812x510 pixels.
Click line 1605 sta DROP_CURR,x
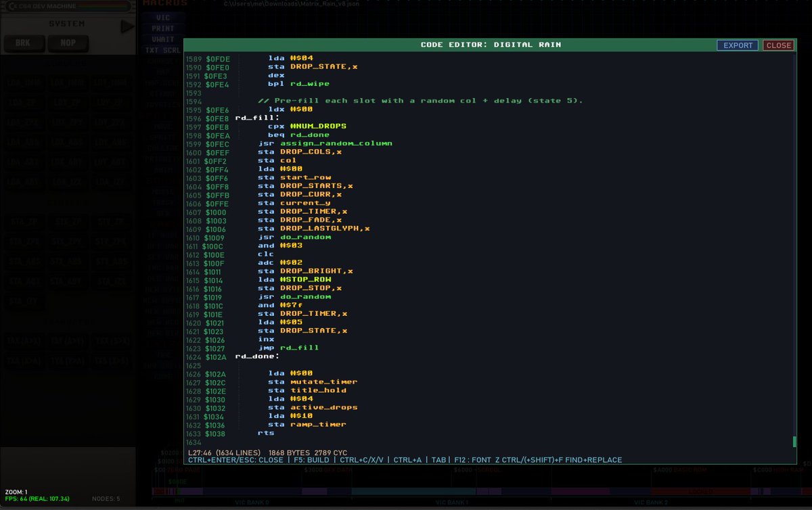click(300, 194)
